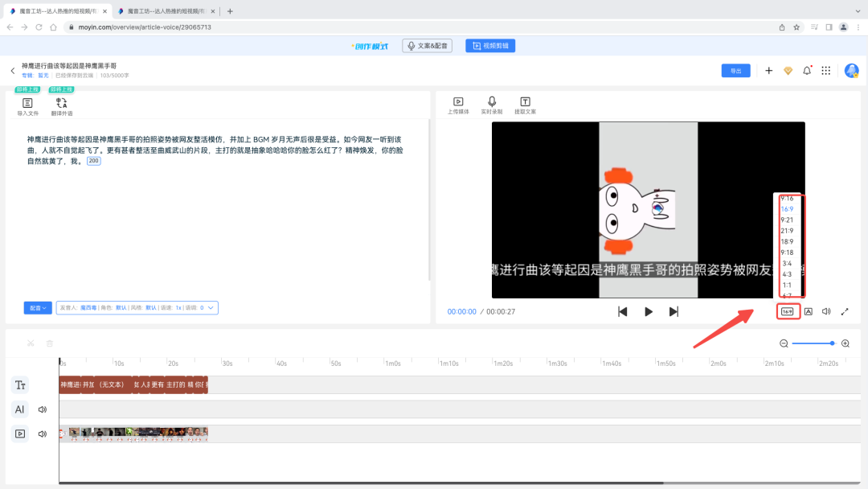Click the subtitle clip on the text track

pyautogui.click(x=133, y=385)
